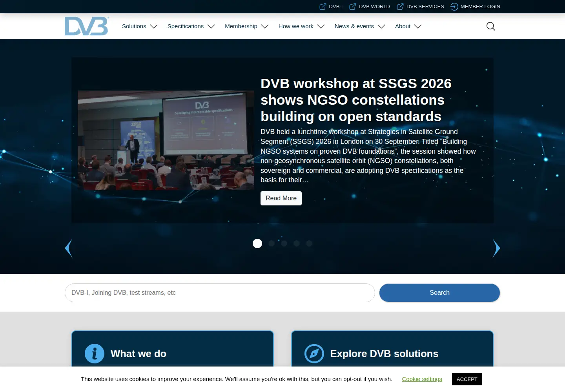The image size is (565, 392).
Task: Open the Explore DVB solutions heading
Action: 384,354
